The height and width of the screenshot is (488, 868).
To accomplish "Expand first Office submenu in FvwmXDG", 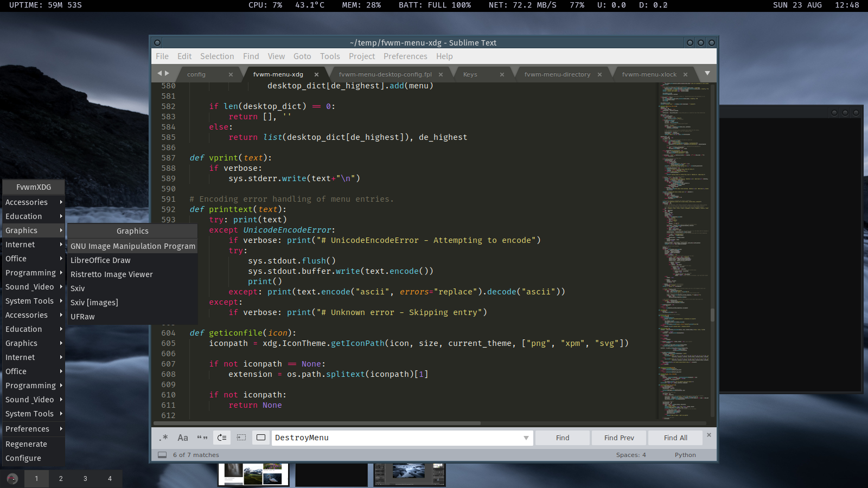I will click(34, 259).
